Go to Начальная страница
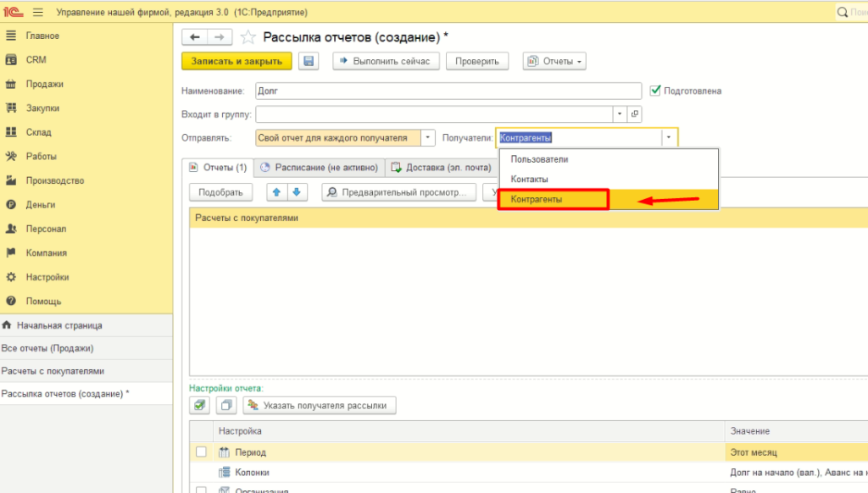The width and height of the screenshot is (868, 493). 86,325
